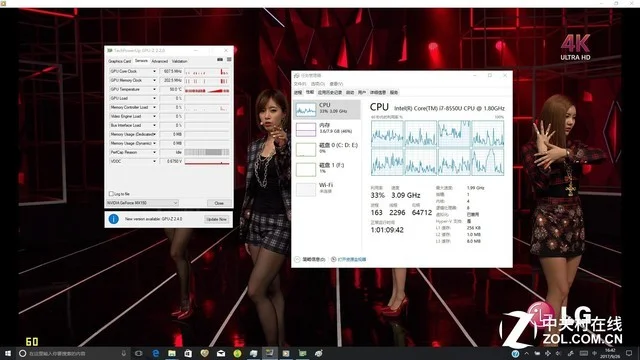This screenshot has height=360, width=640.
Task: Switch to the Graphics Card tab
Action: pyautogui.click(x=120, y=61)
